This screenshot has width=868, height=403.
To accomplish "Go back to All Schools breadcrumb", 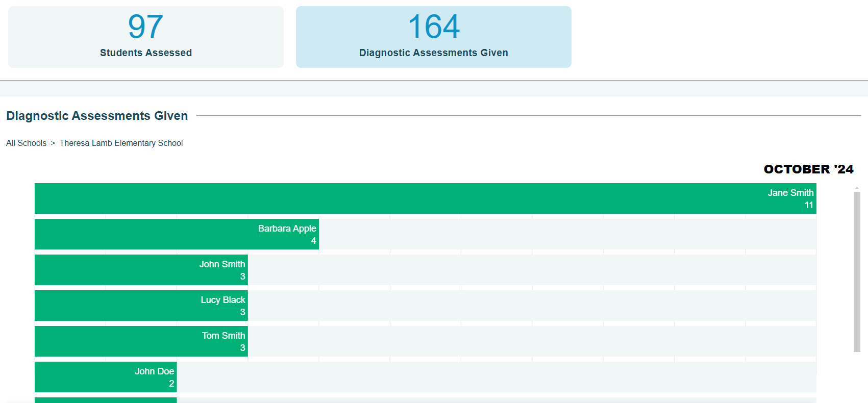I will coord(26,143).
